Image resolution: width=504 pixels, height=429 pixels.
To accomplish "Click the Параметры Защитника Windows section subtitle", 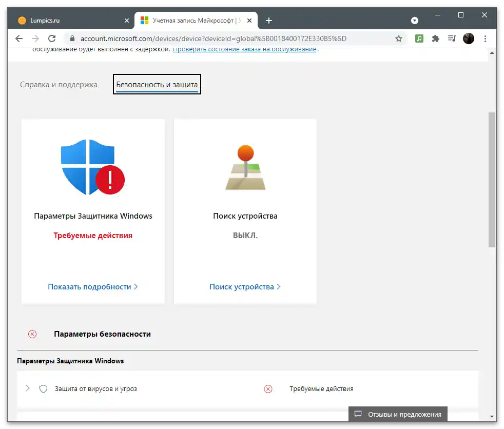I will (x=70, y=361).
